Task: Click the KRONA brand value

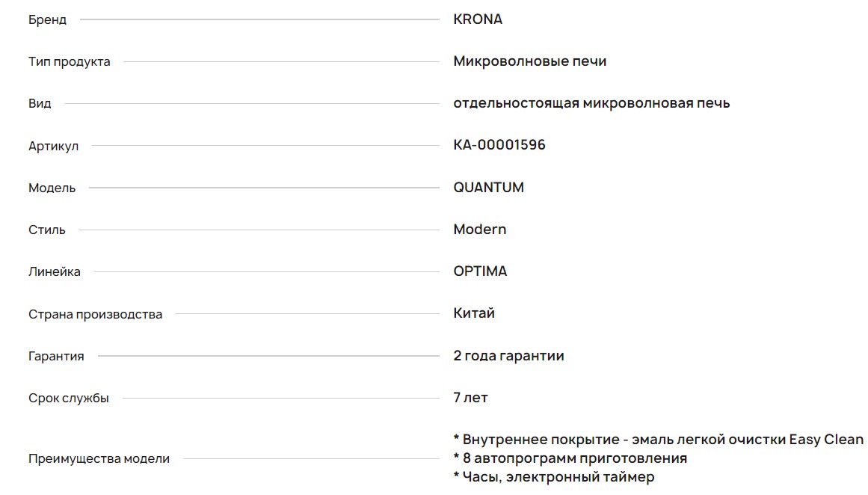Action: click(x=478, y=19)
